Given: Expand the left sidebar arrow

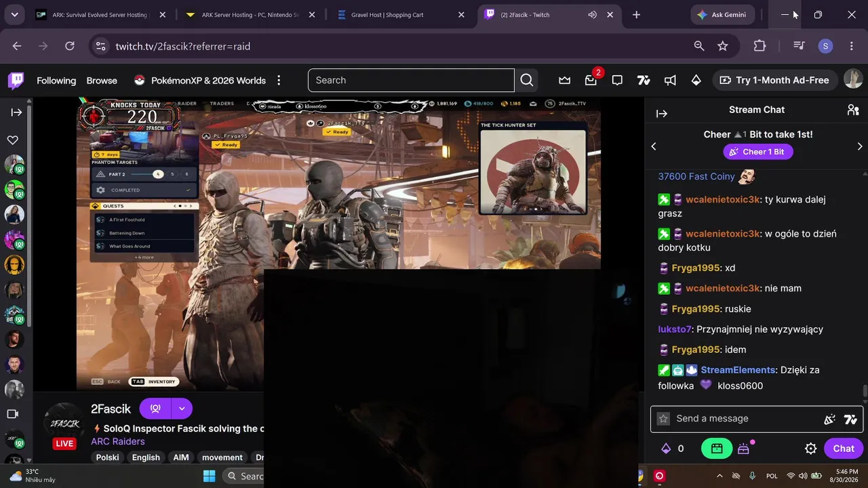Looking at the screenshot, I should click(16, 113).
